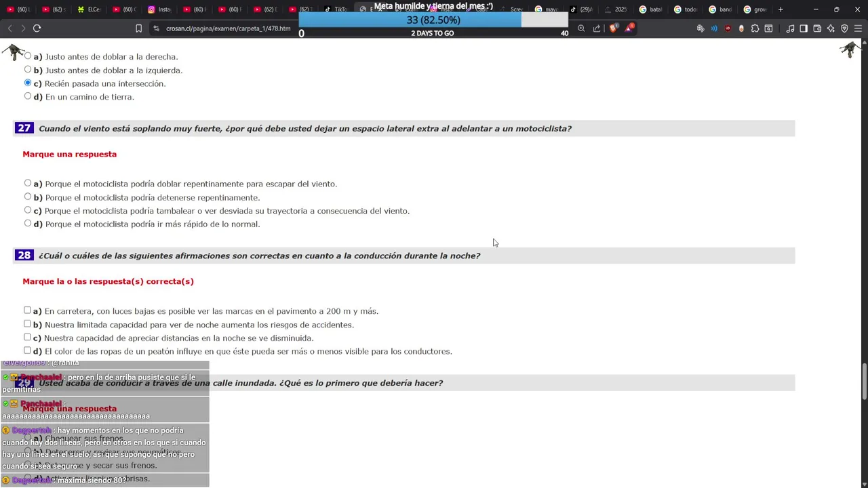
Task: Click the crosan.cl address bar URL
Action: click(228, 28)
